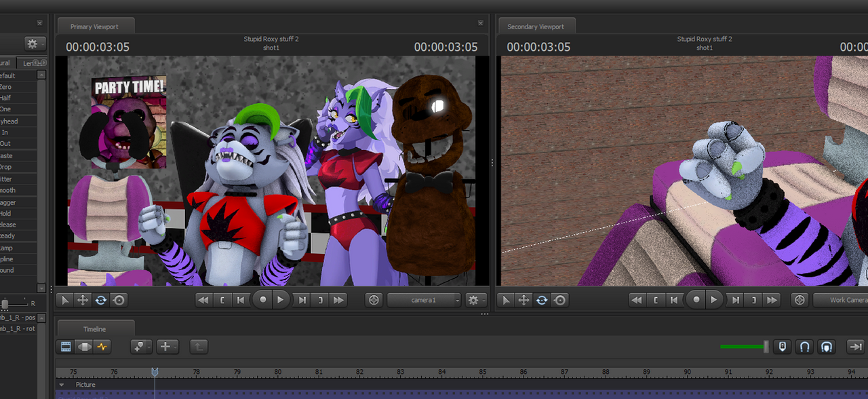Collapse the Picture track group

point(62,385)
